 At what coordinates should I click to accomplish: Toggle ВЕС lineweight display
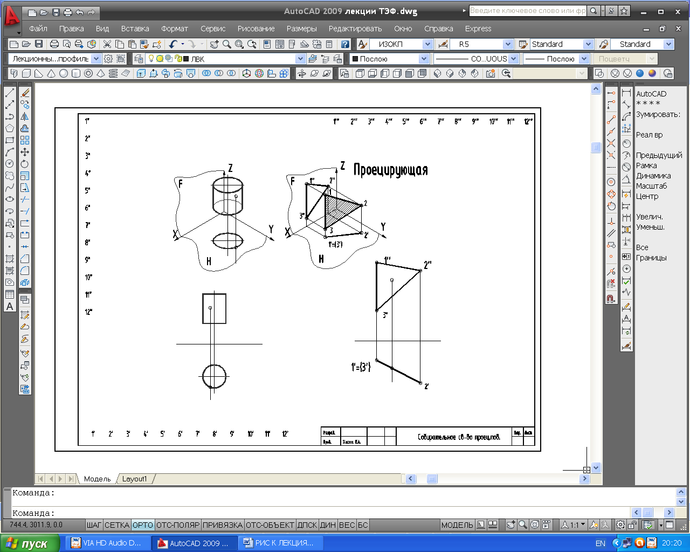click(x=347, y=525)
